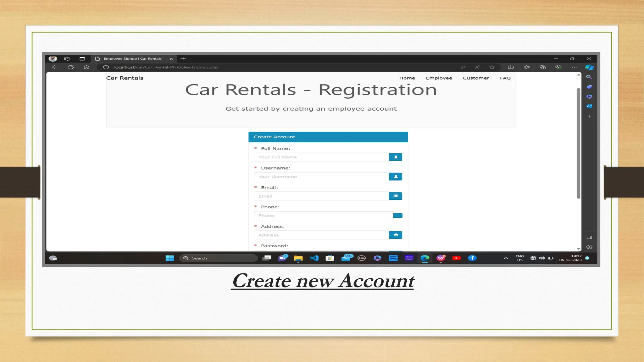Open the Outlook sidebar icon
The width and height of the screenshot is (644, 362).
pos(589,106)
